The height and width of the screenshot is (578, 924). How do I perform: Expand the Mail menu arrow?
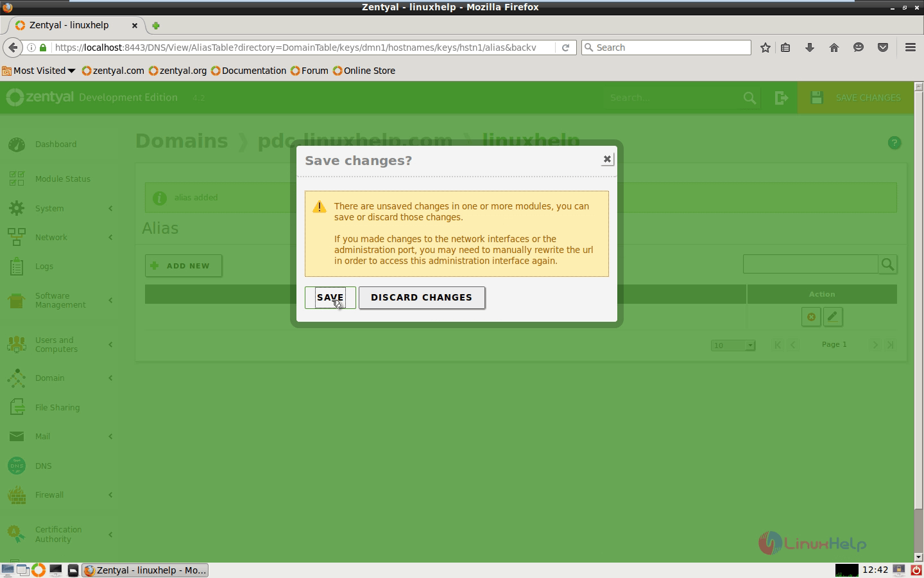click(110, 437)
